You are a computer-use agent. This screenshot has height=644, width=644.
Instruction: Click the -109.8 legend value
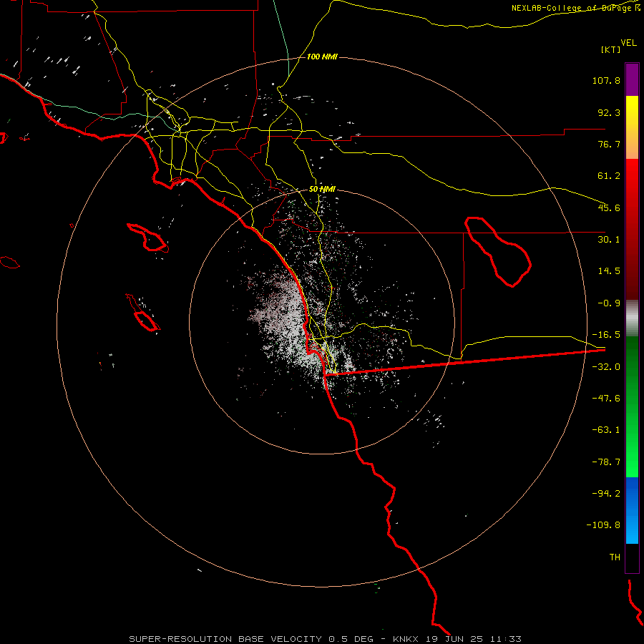pyautogui.click(x=603, y=525)
